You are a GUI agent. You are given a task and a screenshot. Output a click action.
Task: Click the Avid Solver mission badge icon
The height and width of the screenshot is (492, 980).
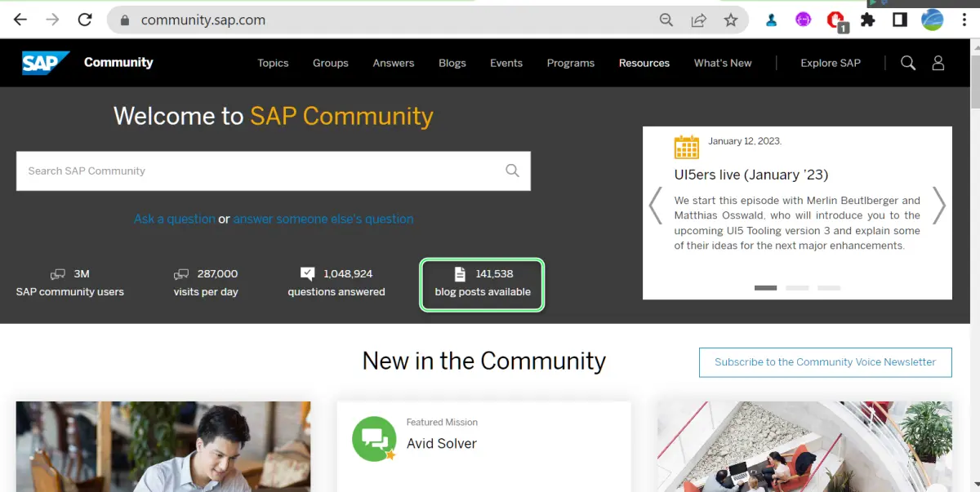[x=375, y=439]
